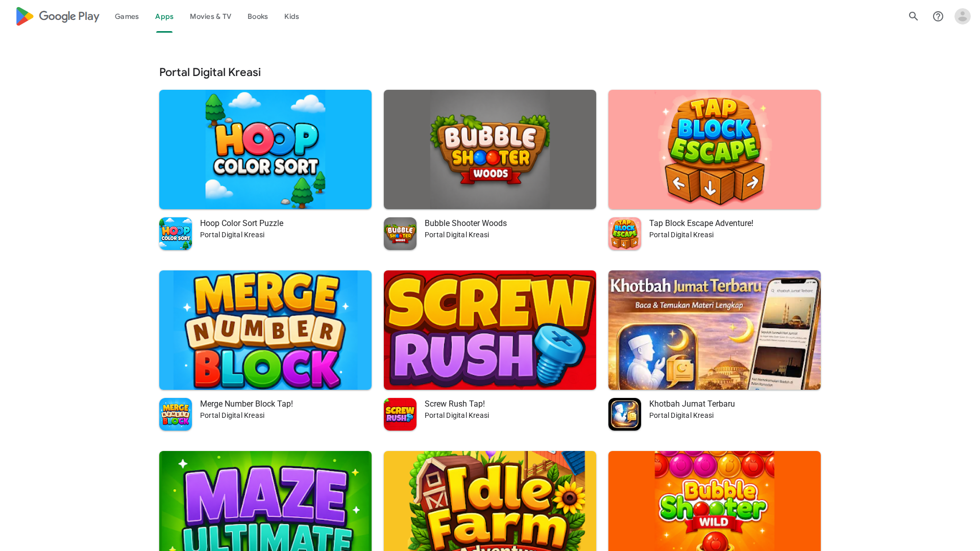This screenshot has height=551, width=980.
Task: Select the Tap Block Escape Adventure app icon
Action: 624,233
